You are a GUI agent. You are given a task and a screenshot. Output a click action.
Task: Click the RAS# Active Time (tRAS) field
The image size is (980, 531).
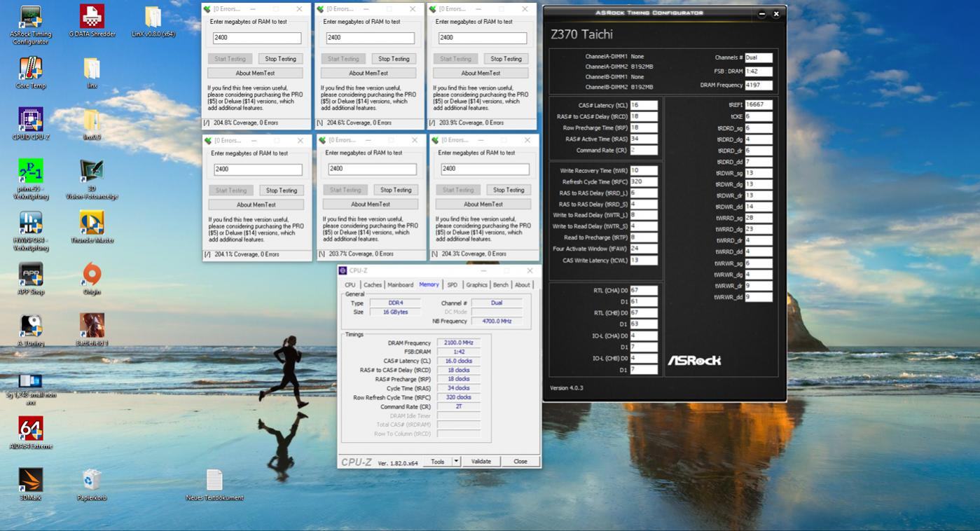(x=644, y=139)
